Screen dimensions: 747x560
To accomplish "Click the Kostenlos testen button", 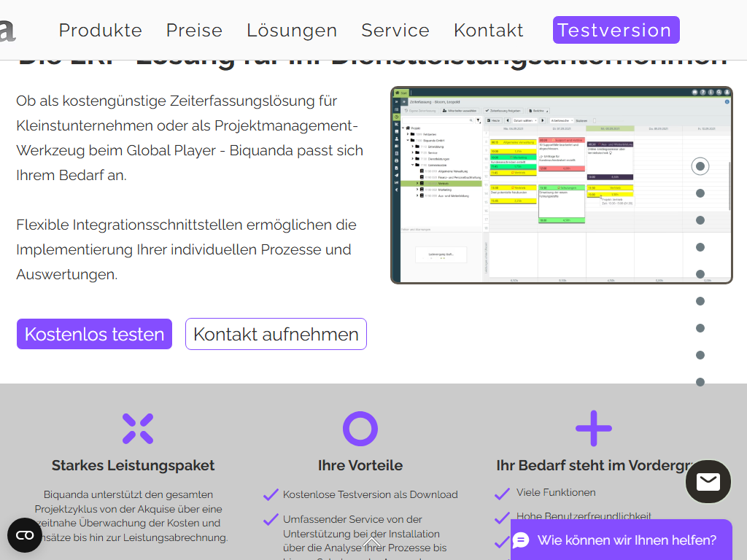I will 94,334.
